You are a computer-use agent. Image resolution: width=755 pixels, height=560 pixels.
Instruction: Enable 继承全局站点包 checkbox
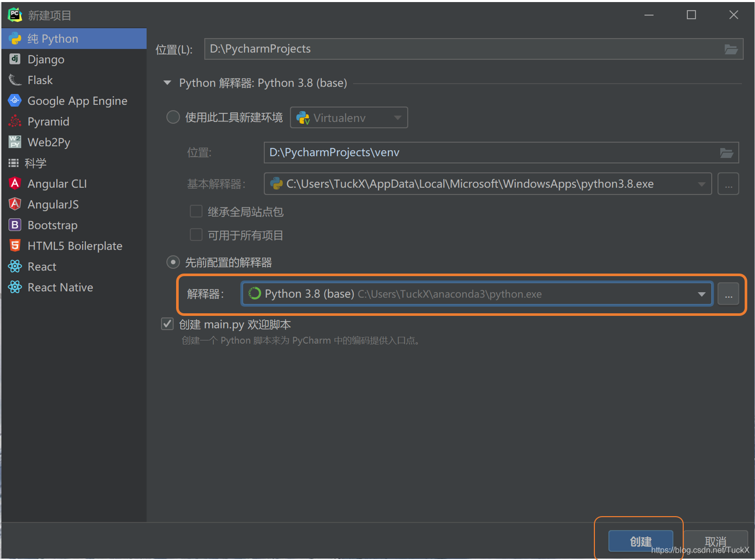[x=196, y=211]
